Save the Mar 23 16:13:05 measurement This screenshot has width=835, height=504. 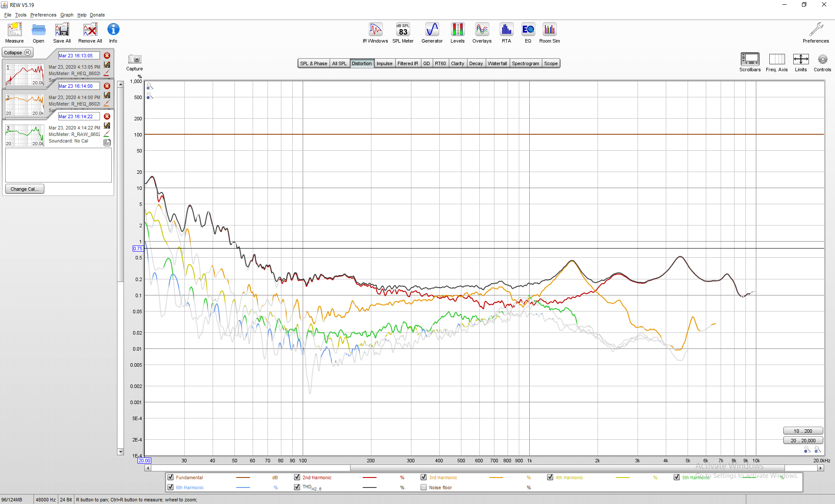[x=107, y=65]
